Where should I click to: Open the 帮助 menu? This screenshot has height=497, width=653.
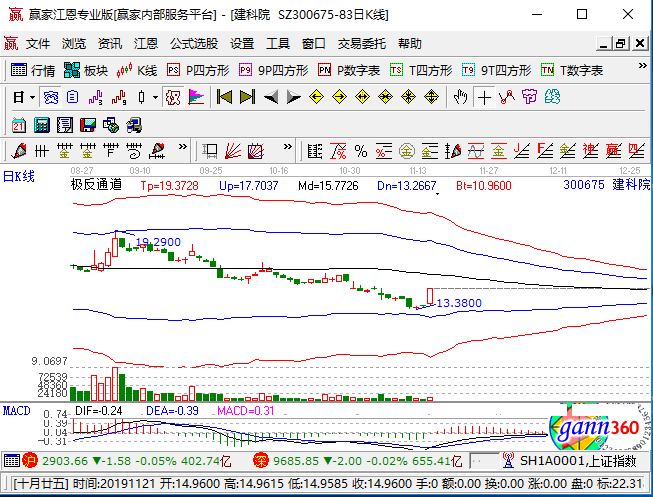tap(410, 43)
